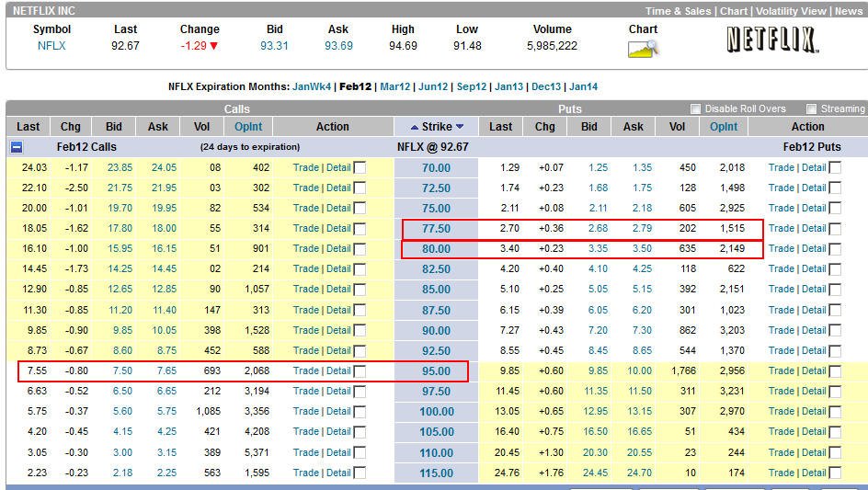The width and height of the screenshot is (868, 490).
Task: Click the 95.00 strike price
Action: tap(436, 371)
